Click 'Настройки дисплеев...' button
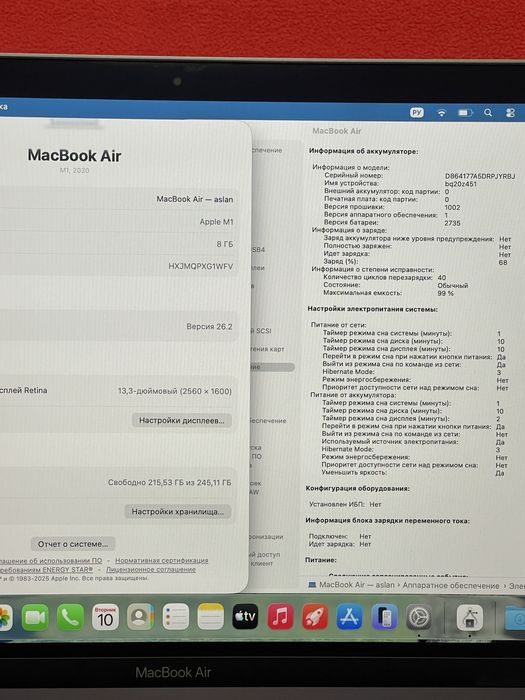The height and width of the screenshot is (700, 525). point(182,420)
